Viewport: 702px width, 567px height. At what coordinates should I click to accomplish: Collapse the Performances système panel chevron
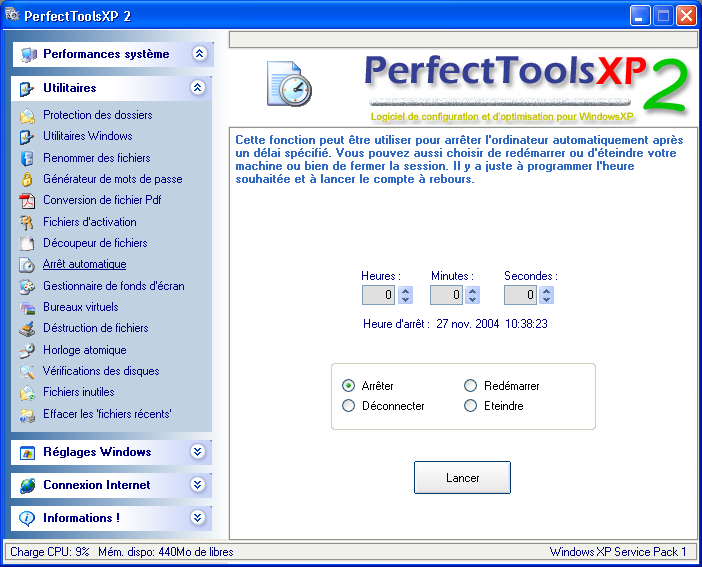click(199, 54)
